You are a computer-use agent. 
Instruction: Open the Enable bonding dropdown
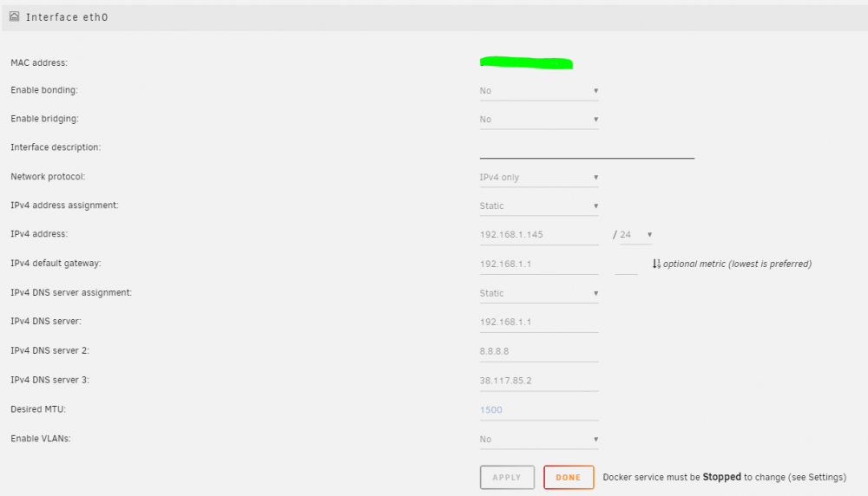pyautogui.click(x=539, y=91)
